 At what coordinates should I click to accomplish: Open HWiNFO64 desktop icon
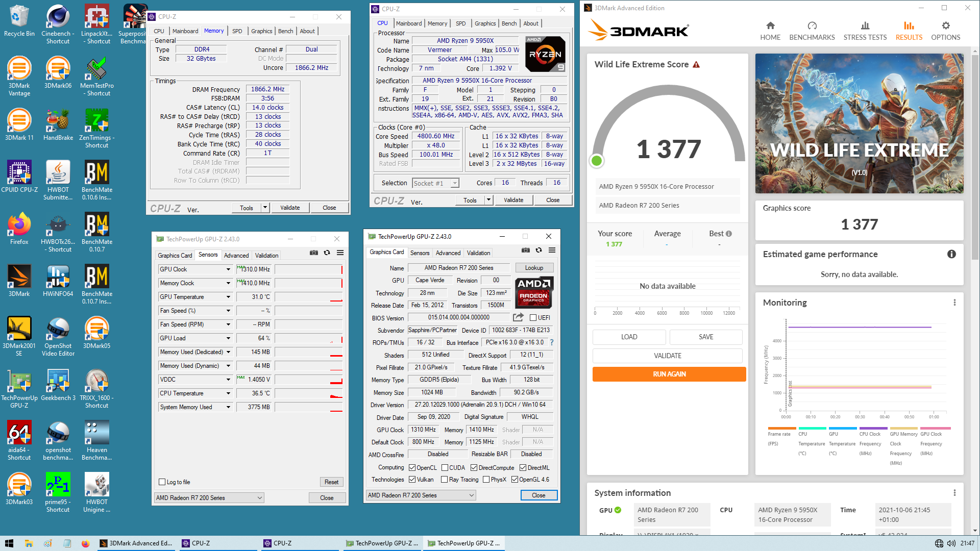click(58, 281)
